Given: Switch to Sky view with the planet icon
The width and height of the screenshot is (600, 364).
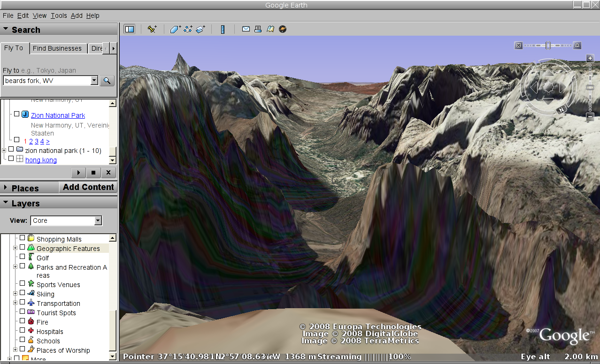Looking at the screenshot, I should point(282,29).
